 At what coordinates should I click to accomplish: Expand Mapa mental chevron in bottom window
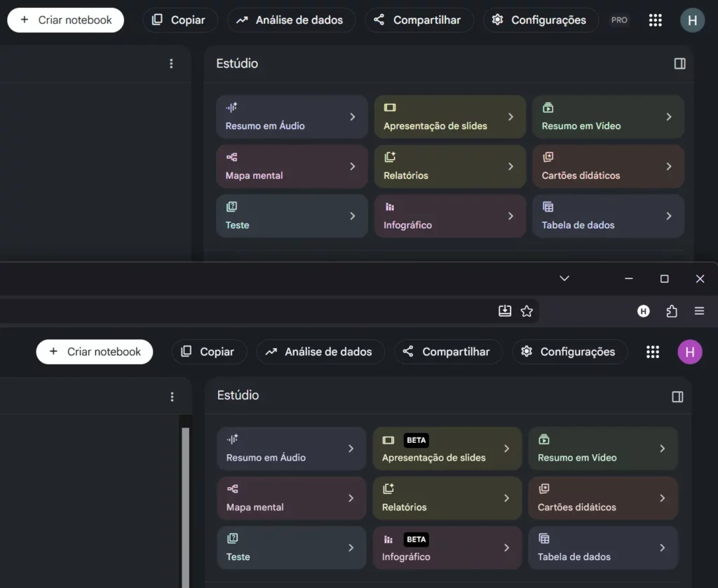[351, 498]
